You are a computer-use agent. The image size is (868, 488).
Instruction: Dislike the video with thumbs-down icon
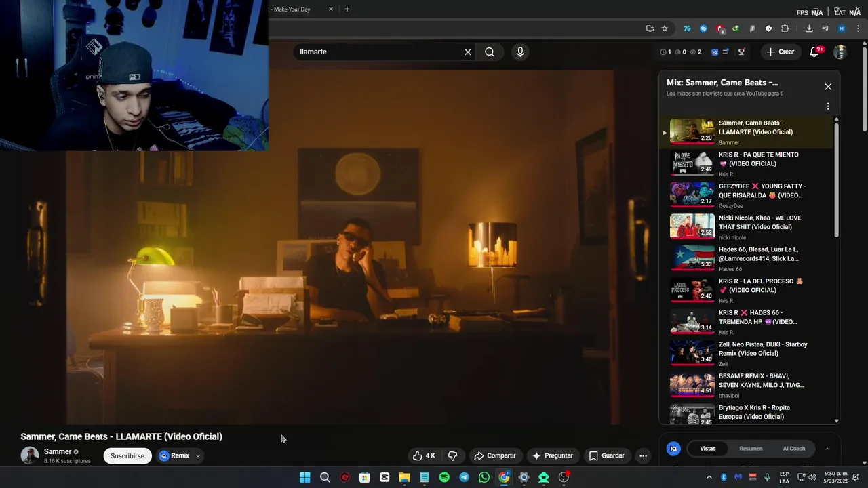tap(452, 455)
